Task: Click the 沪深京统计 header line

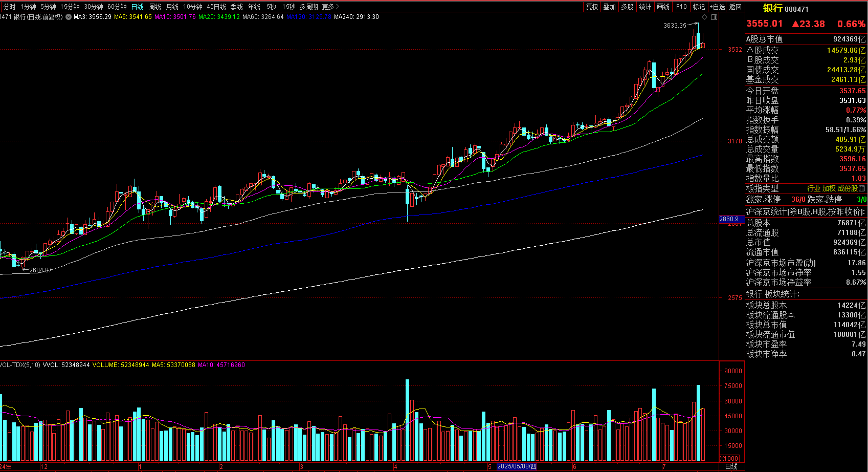Action: click(806, 212)
